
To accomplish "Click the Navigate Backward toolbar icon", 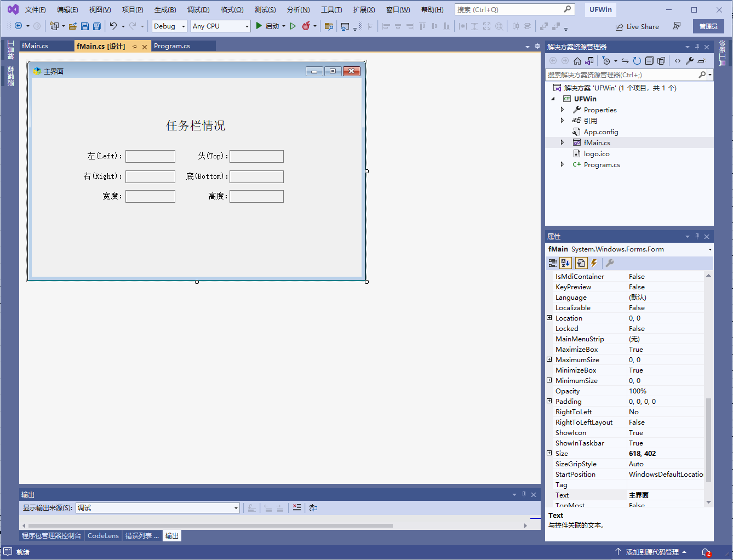I will tap(18, 26).
